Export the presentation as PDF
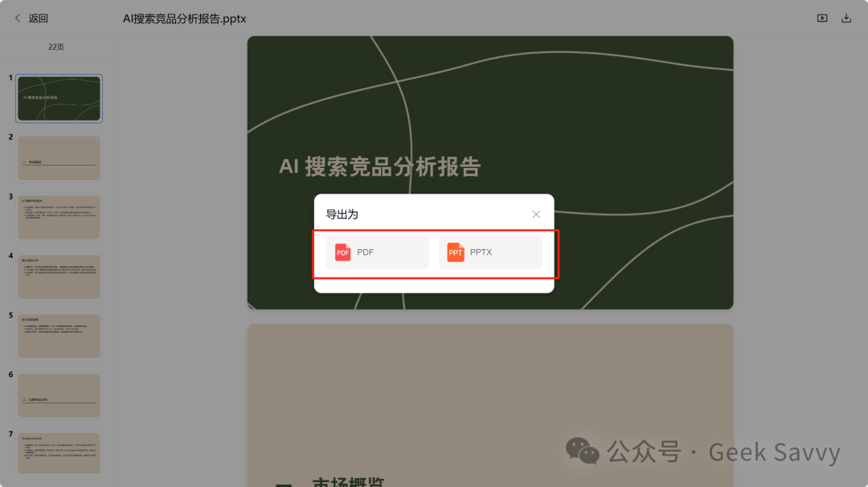The width and height of the screenshot is (868, 487). point(378,252)
